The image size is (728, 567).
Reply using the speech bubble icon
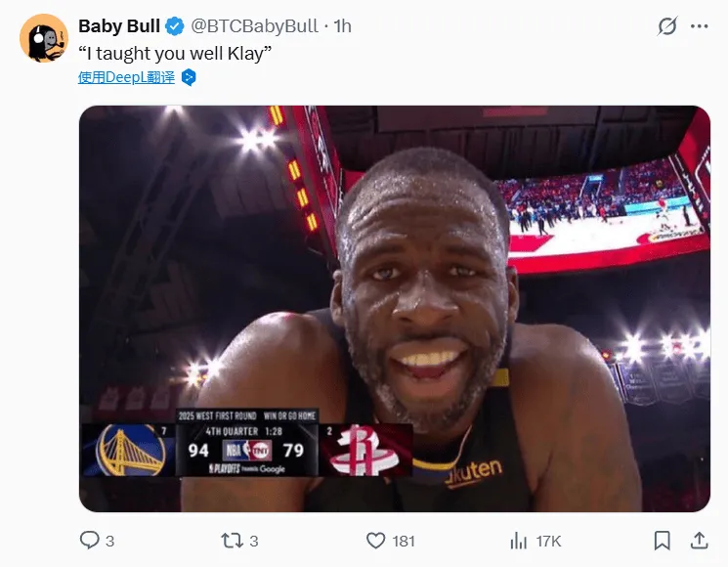coord(89,541)
